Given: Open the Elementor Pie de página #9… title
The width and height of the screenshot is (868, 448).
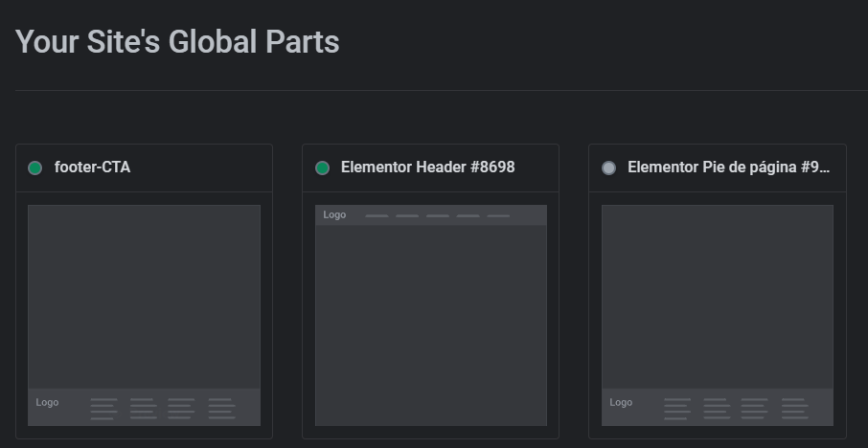Looking at the screenshot, I should (728, 167).
